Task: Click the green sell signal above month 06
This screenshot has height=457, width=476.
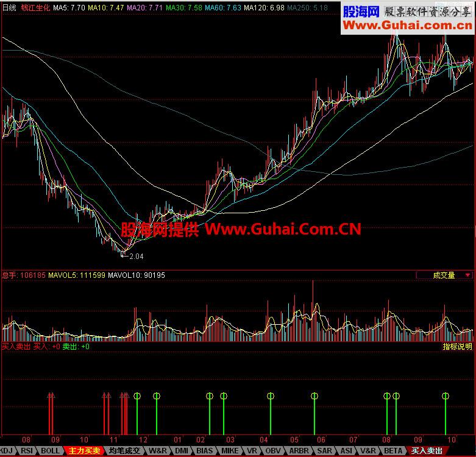Action: [x=314, y=414]
